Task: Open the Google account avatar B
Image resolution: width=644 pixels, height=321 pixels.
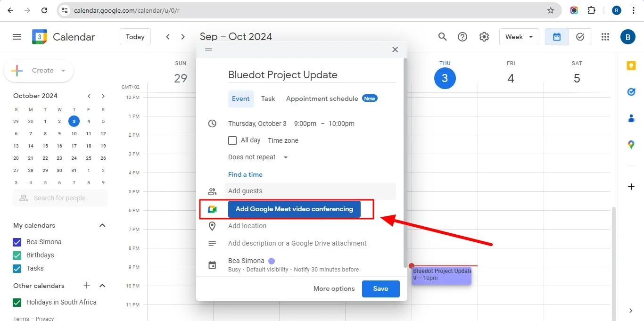Action: tap(627, 37)
